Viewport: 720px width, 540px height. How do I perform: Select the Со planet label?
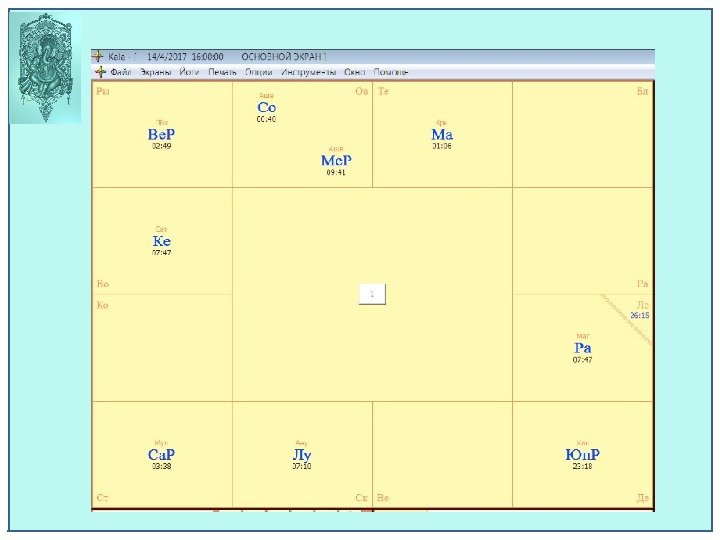tap(266, 107)
